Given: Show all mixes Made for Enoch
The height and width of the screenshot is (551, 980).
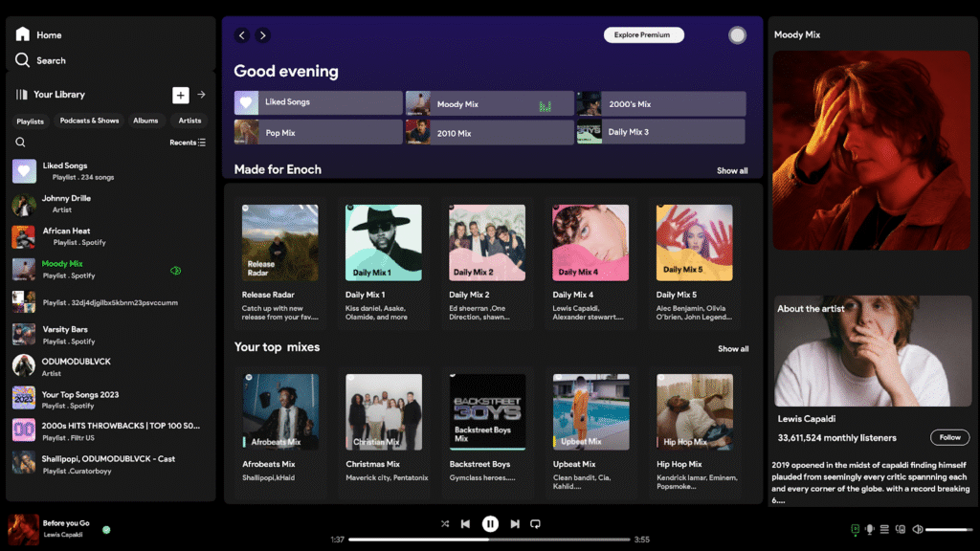Looking at the screenshot, I should [732, 170].
